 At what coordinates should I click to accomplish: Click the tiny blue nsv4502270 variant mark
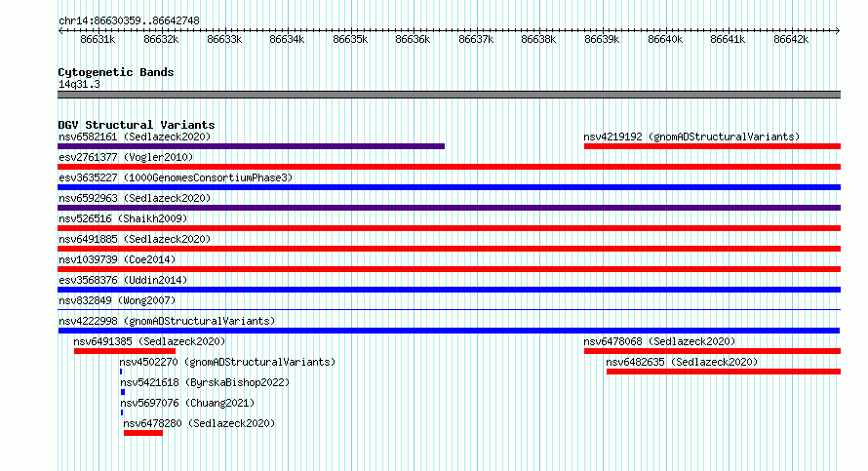(121, 372)
